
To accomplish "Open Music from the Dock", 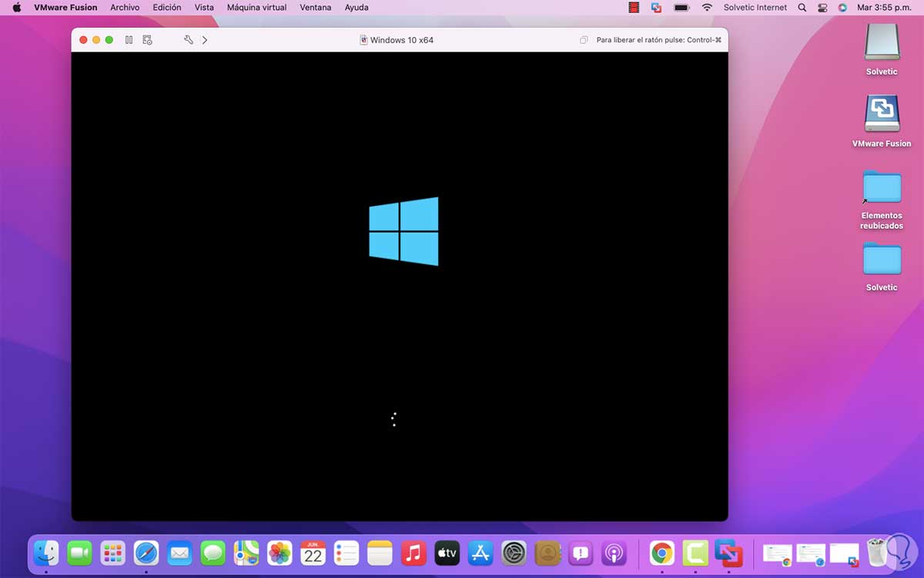I will click(x=413, y=553).
